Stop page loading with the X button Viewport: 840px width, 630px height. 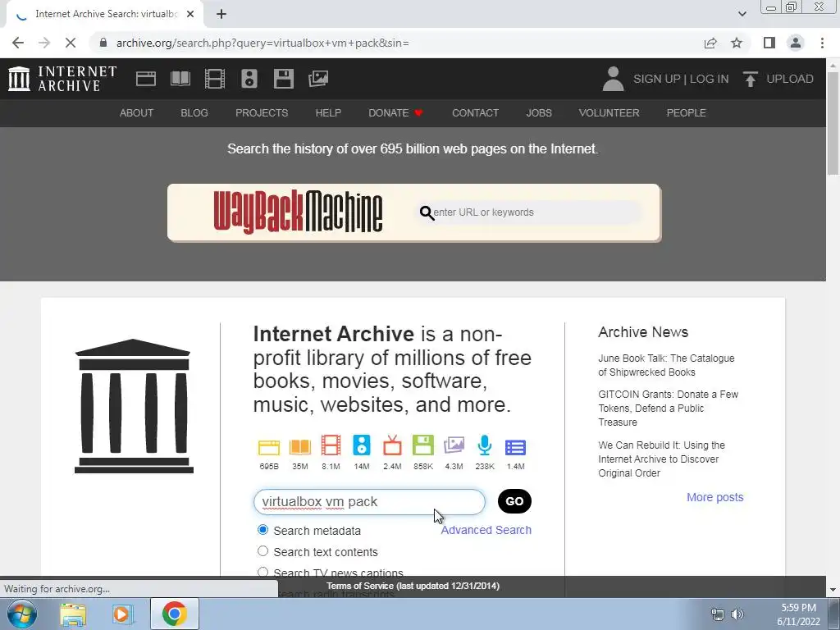[x=71, y=43]
